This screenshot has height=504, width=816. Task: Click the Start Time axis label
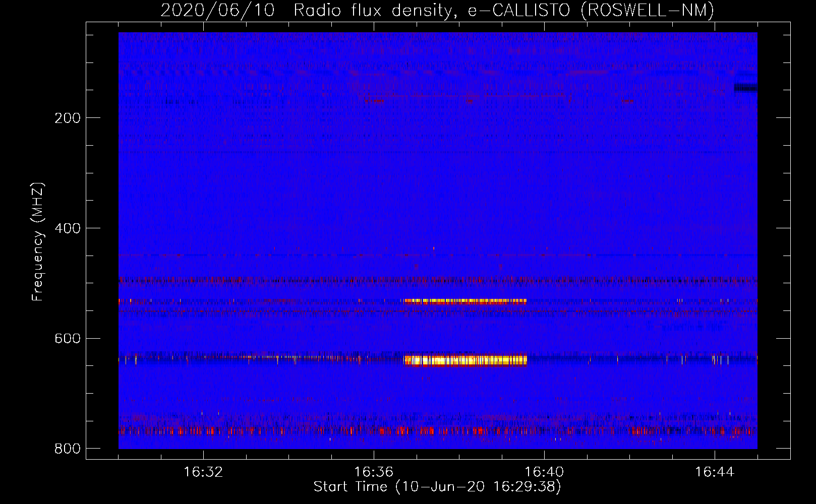[437, 487]
